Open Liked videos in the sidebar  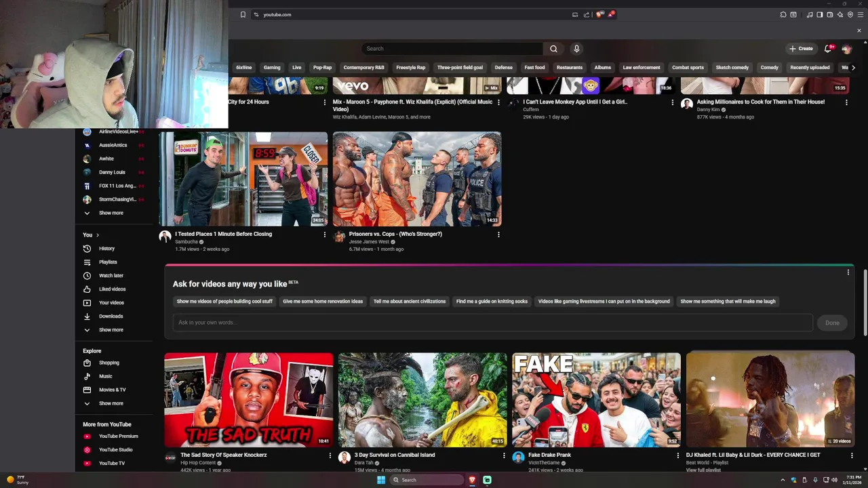[113, 289]
